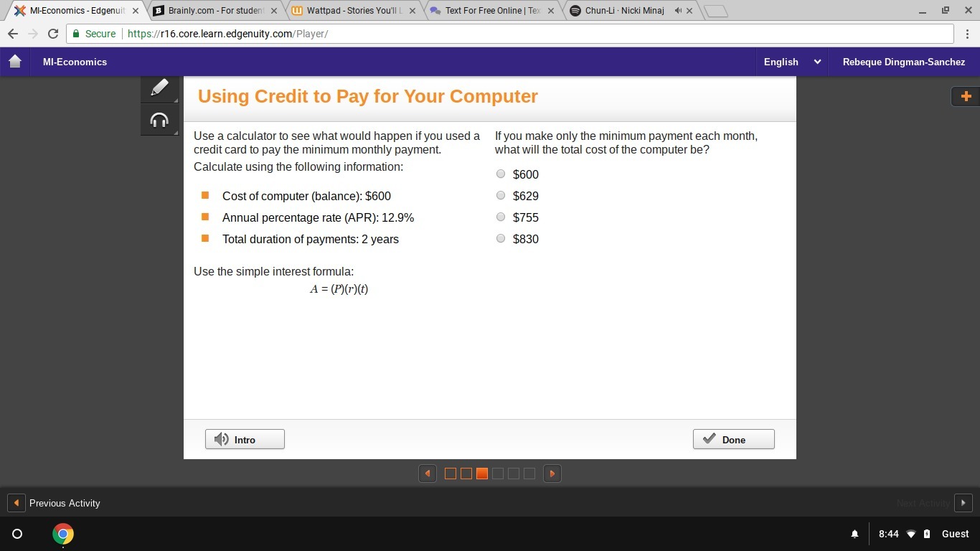Select the $755 answer option
The image size is (980, 551).
coord(501,217)
